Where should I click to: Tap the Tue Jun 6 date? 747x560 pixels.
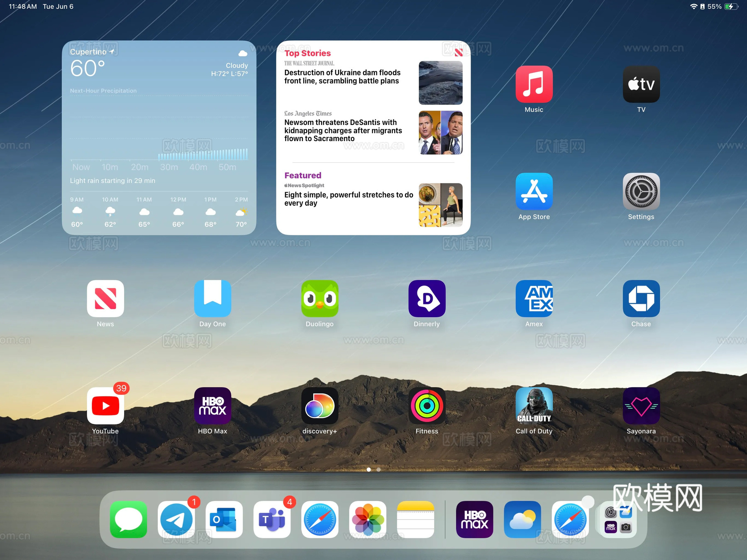[58, 7]
